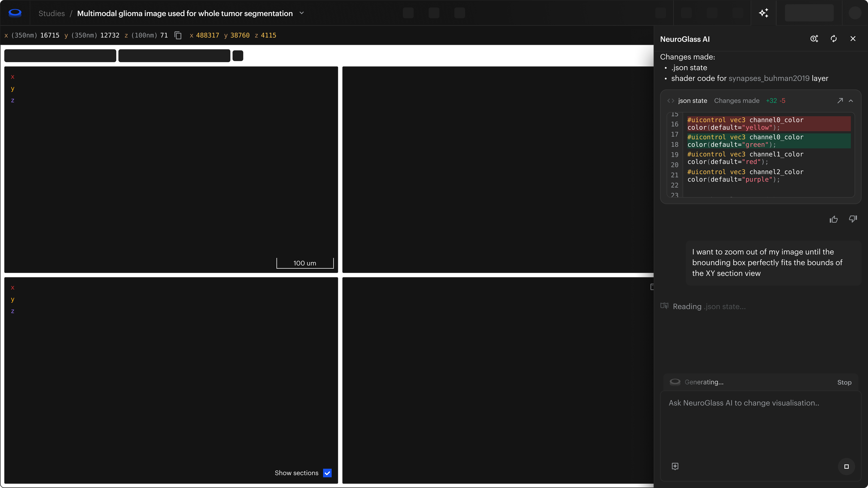
Task: Copy coordinates with the clipboard icon
Action: tap(178, 35)
